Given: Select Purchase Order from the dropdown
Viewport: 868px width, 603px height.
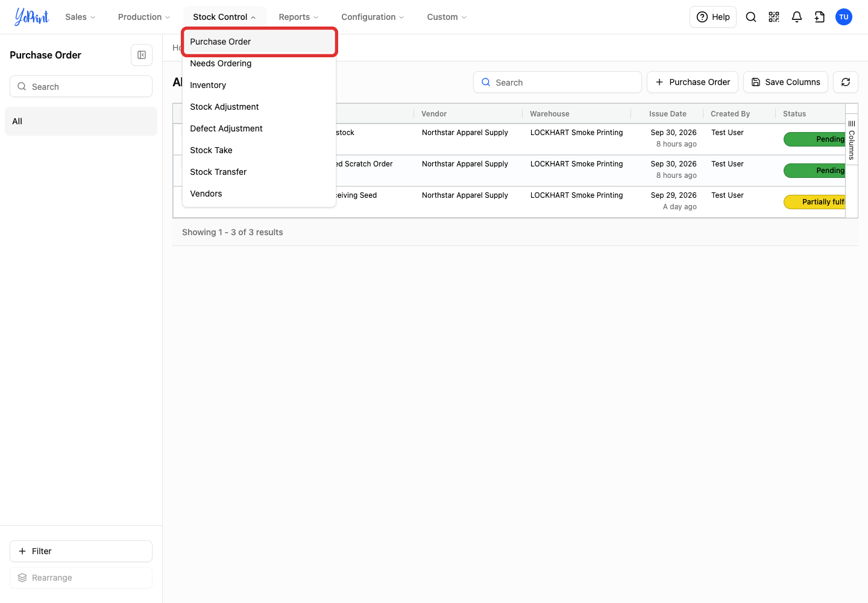Looking at the screenshot, I should (259, 42).
